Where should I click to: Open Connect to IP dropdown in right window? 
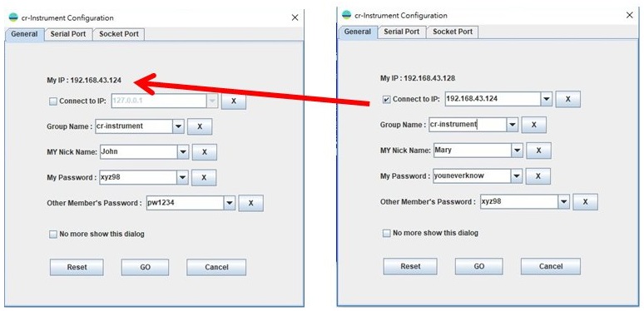(546, 99)
